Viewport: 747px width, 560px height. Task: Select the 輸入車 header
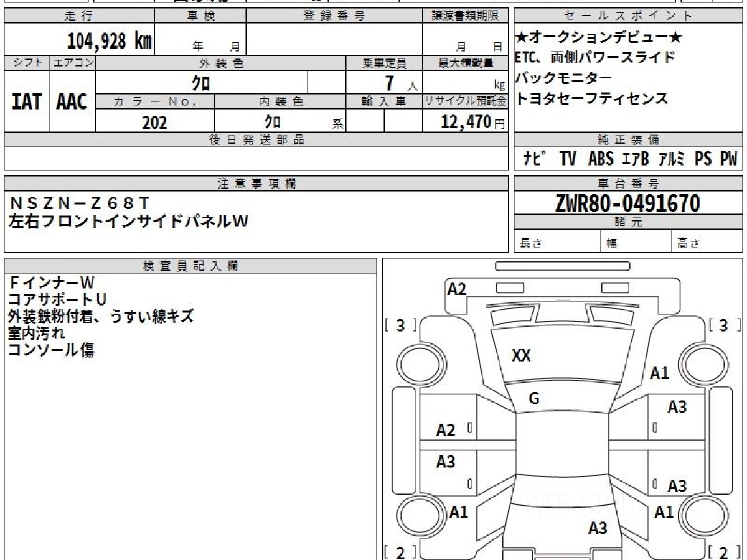click(x=384, y=101)
